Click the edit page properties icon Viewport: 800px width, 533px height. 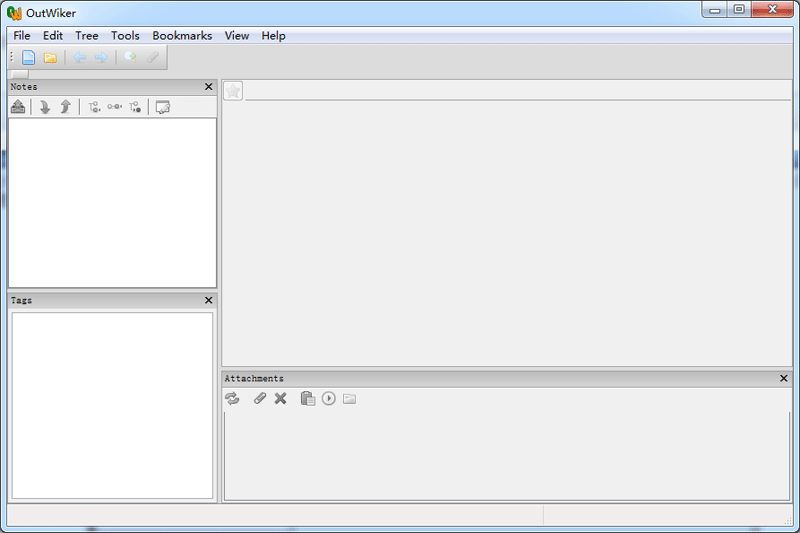[x=163, y=107]
